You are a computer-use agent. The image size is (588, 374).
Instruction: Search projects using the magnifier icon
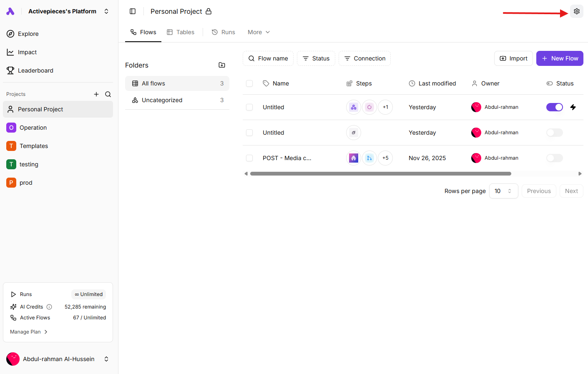108,94
